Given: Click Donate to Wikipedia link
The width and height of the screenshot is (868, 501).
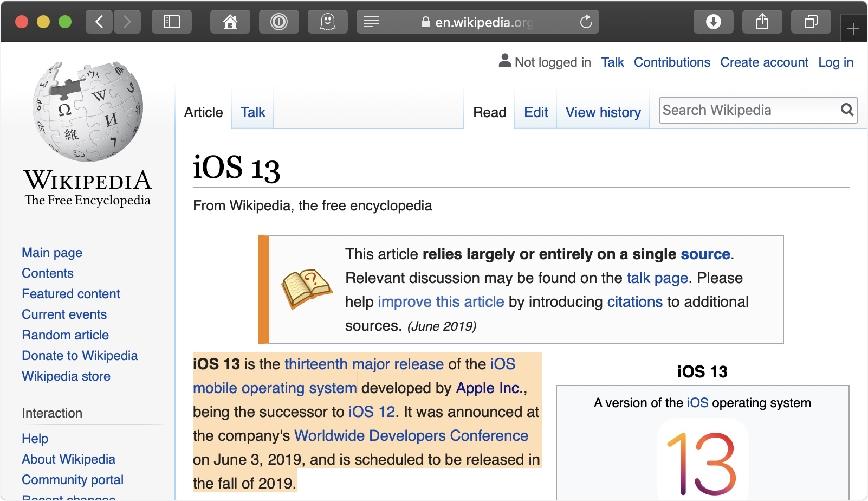Looking at the screenshot, I should 80,356.
